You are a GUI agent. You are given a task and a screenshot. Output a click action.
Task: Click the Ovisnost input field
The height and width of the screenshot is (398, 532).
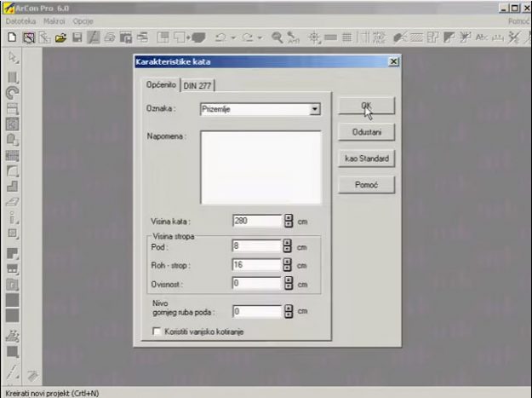pyautogui.click(x=256, y=283)
